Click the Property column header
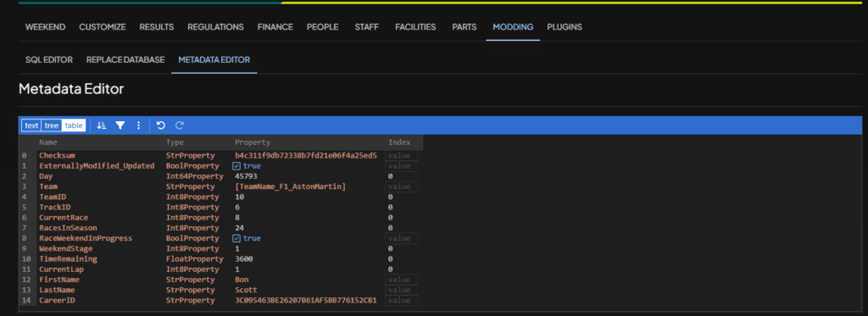The image size is (868, 316). pyautogui.click(x=253, y=142)
